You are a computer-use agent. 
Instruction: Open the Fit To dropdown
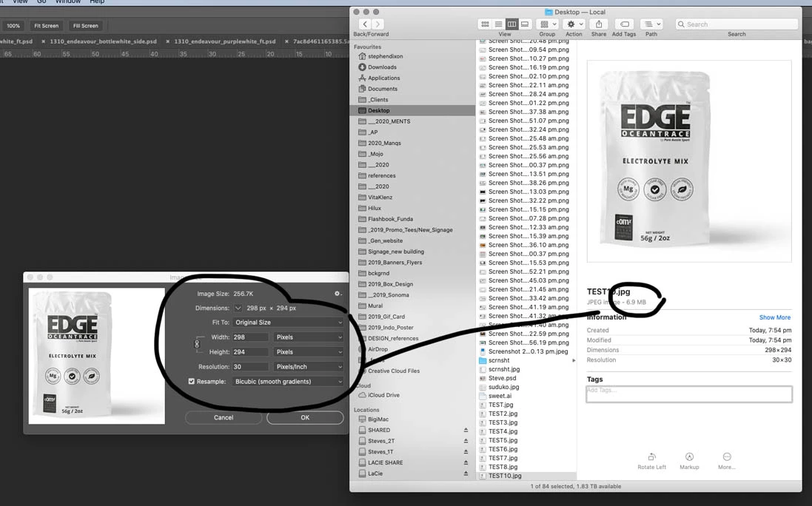(x=288, y=323)
